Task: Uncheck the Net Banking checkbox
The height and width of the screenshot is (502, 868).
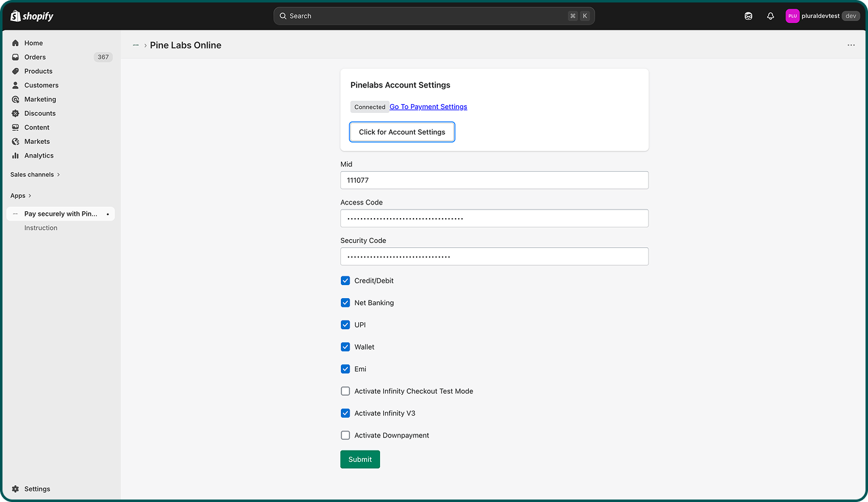Action: [345, 303]
